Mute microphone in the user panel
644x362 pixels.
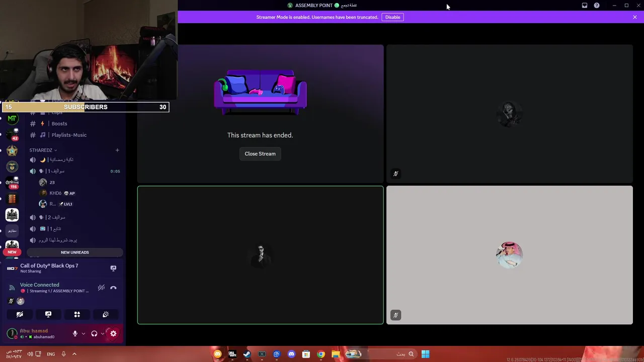75,333
